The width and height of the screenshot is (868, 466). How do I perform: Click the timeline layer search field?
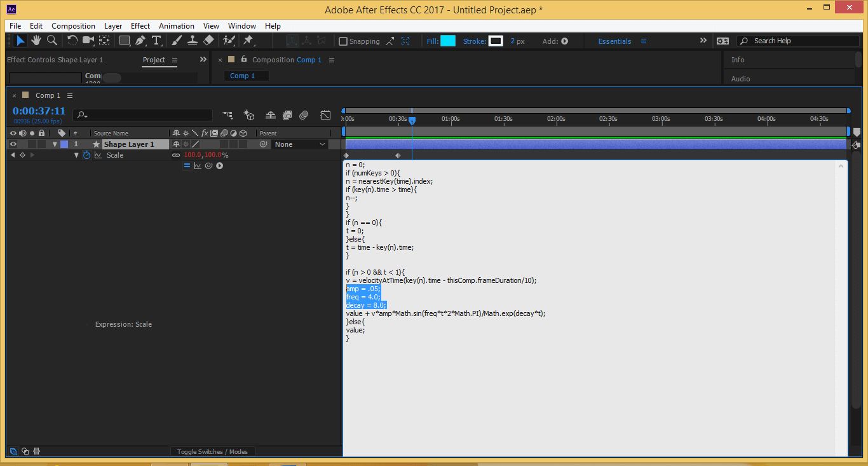[143, 115]
